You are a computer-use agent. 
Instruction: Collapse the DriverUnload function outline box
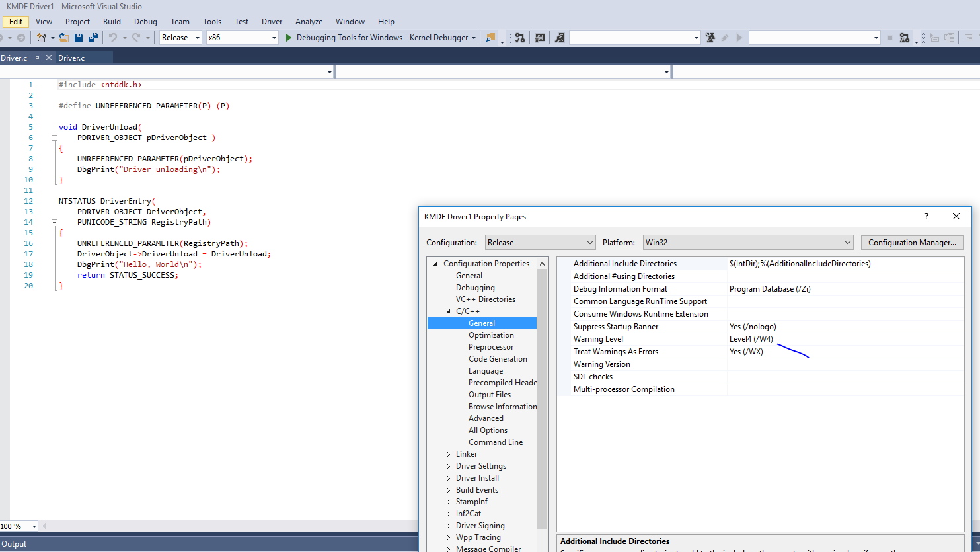55,138
